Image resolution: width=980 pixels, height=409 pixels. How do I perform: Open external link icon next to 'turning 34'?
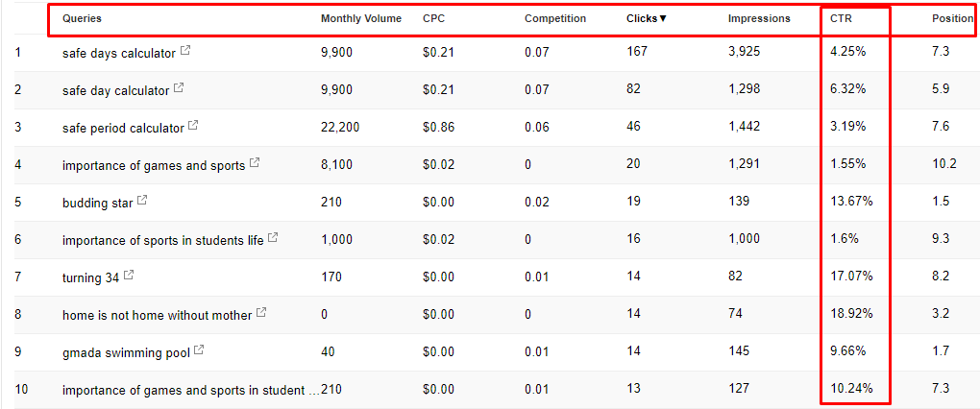click(x=128, y=276)
